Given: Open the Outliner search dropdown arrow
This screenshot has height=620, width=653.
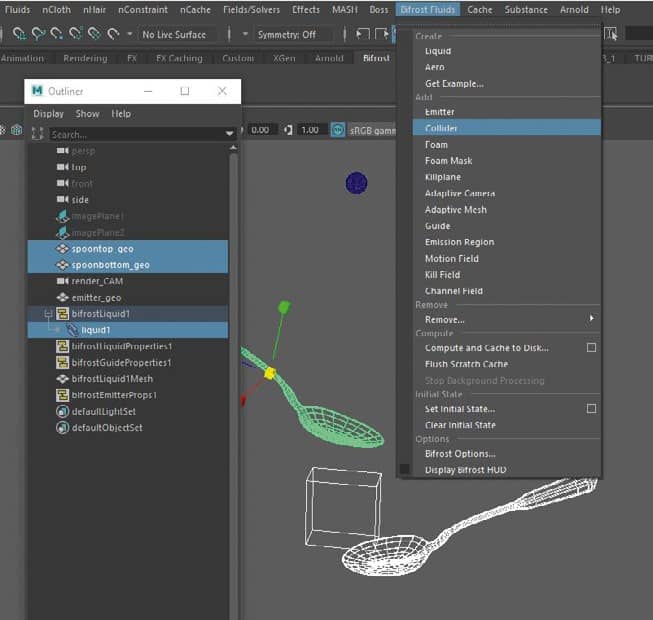Looking at the screenshot, I should (229, 134).
